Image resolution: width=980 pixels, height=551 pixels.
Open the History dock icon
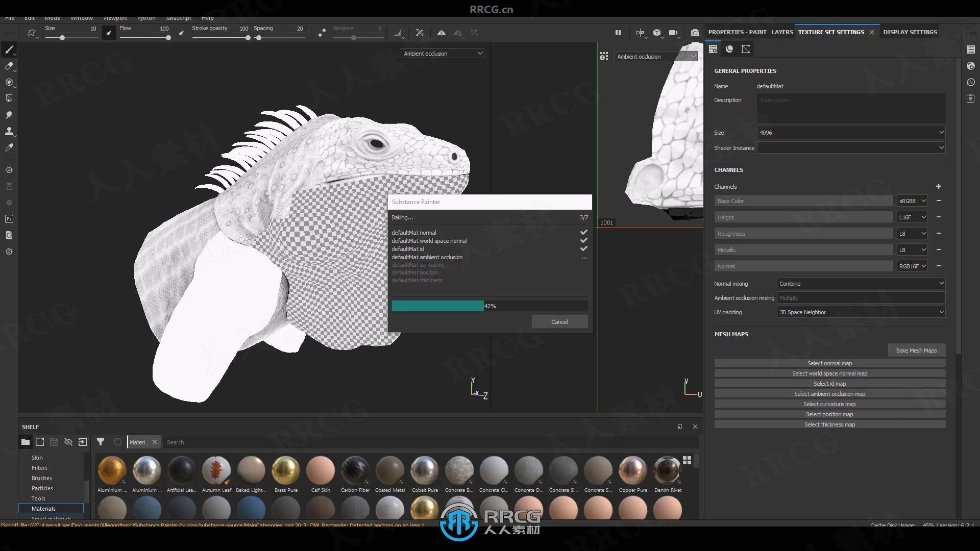click(x=970, y=82)
